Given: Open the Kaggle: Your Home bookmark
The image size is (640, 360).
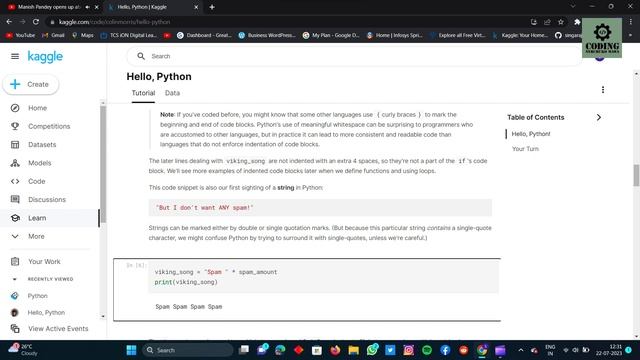Looking at the screenshot, I should 520,36.
